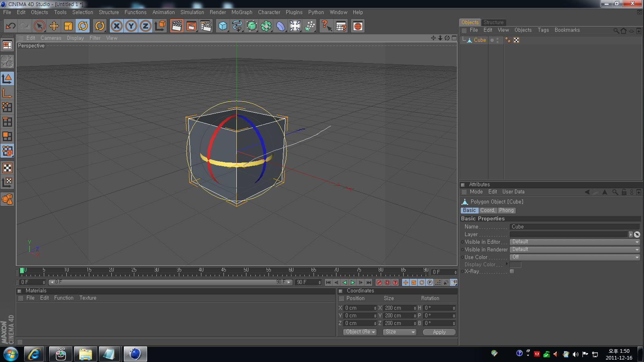This screenshot has height=362, width=644.
Task: Toggle parameter (P) keyframe recording
Action: coord(430,283)
